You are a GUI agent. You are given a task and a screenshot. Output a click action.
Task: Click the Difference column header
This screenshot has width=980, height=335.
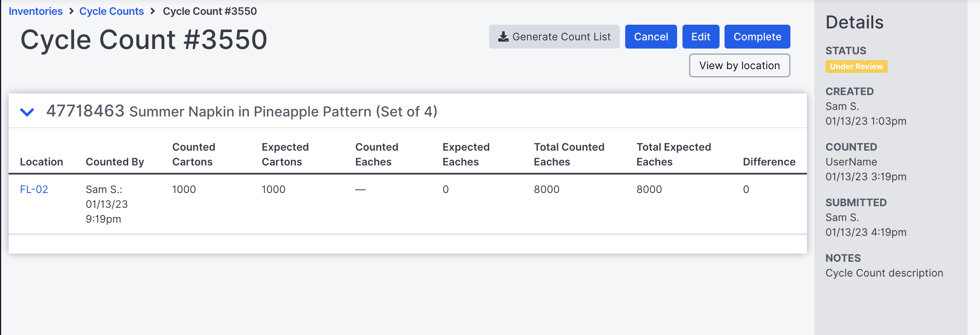pos(769,162)
